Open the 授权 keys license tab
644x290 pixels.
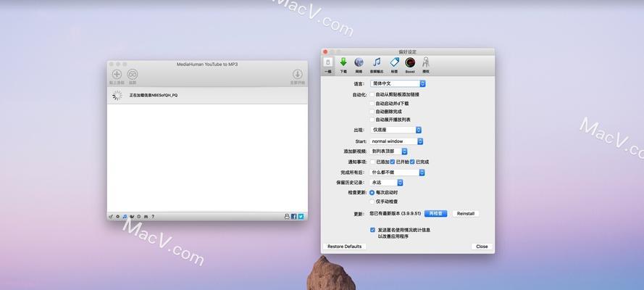[426, 65]
